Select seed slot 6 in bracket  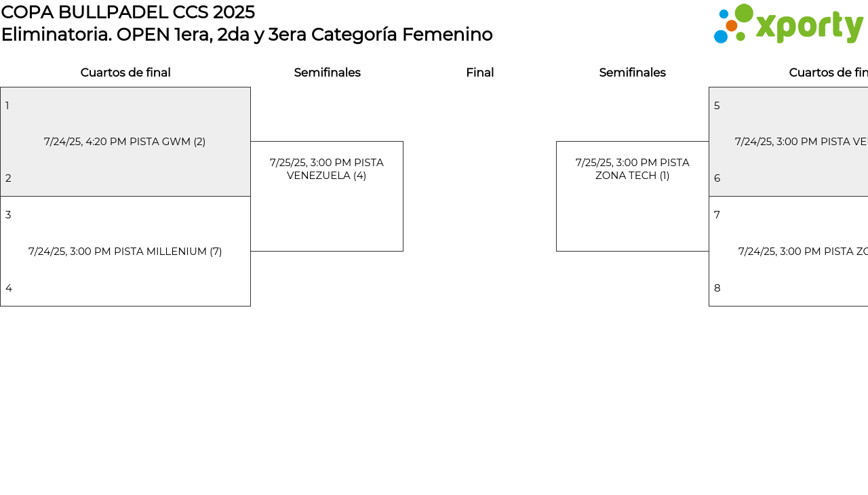[717, 178]
